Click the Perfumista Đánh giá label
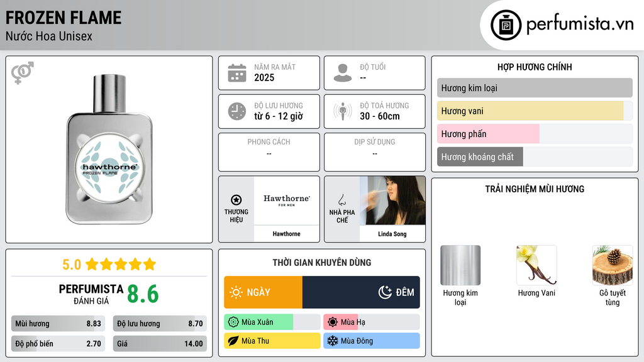Screen dimensions: 644x362 91,294
